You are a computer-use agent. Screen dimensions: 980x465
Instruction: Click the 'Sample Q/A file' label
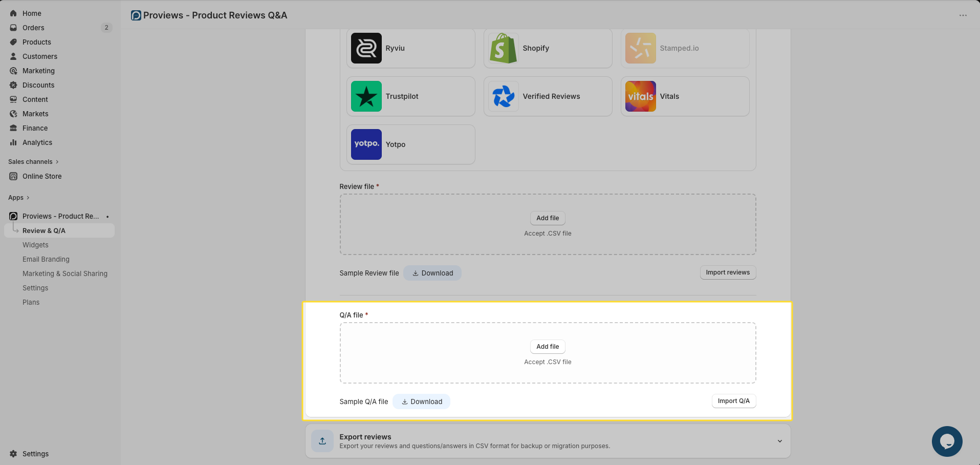364,401
